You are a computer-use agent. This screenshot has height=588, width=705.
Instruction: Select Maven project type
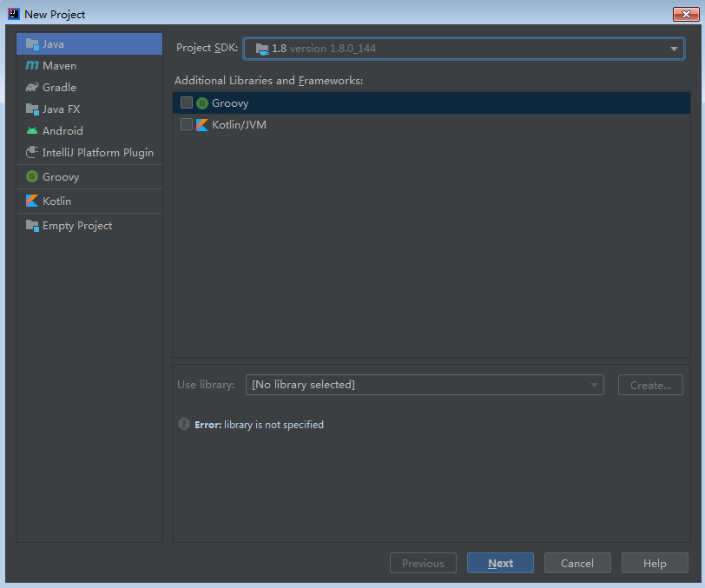coord(89,66)
